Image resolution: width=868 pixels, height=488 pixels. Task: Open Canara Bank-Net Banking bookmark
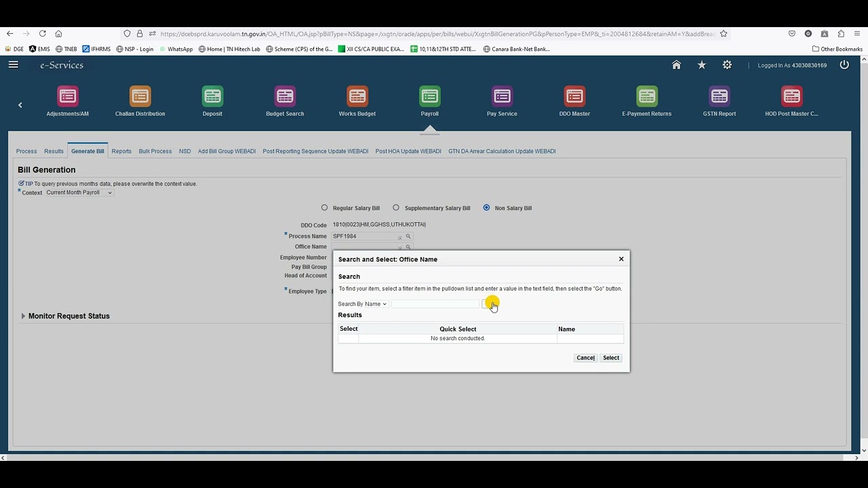click(x=516, y=49)
